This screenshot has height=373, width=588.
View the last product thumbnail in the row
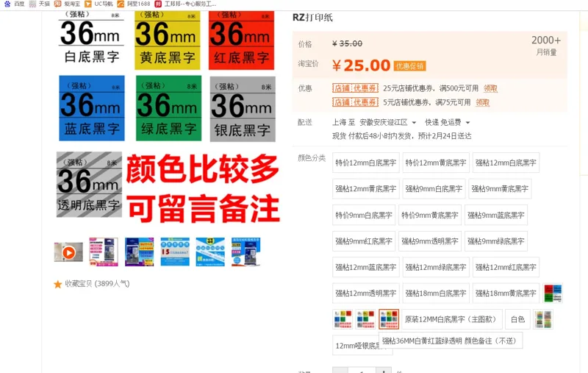[246, 252]
